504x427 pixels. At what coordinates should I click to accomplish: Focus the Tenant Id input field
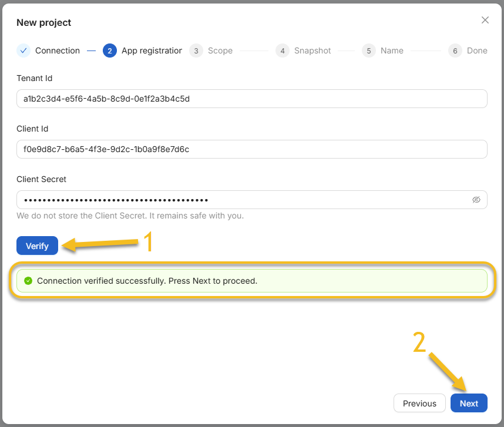[x=252, y=99]
